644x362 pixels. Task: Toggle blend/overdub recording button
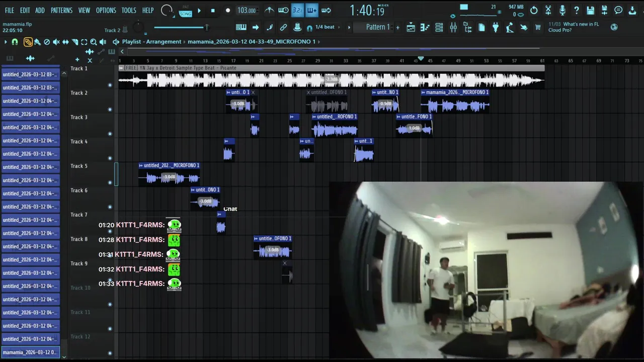coord(312,10)
